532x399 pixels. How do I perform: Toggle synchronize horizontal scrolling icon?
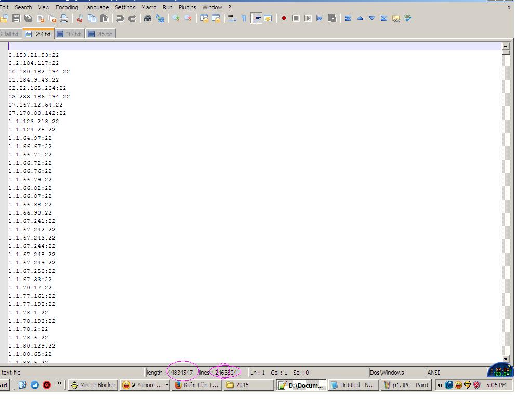(x=216, y=18)
